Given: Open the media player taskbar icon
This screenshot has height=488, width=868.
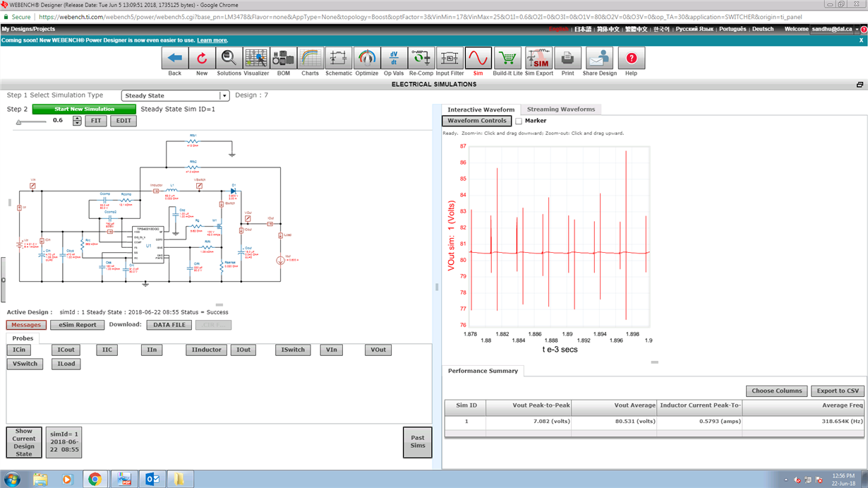Looking at the screenshot, I should pyautogui.click(x=67, y=480).
